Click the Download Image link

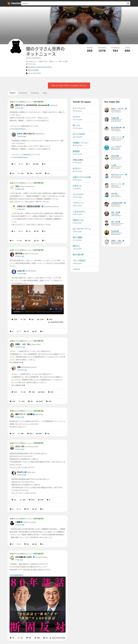pos(57,638)
